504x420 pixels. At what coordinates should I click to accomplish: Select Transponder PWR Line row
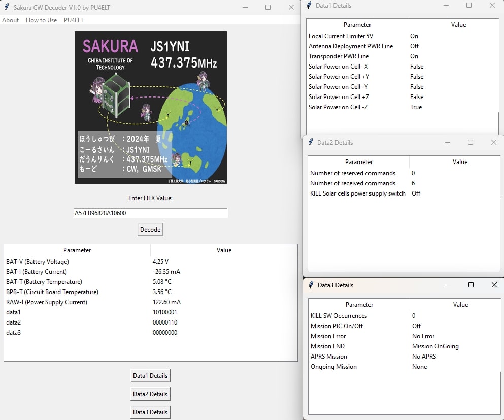point(403,56)
